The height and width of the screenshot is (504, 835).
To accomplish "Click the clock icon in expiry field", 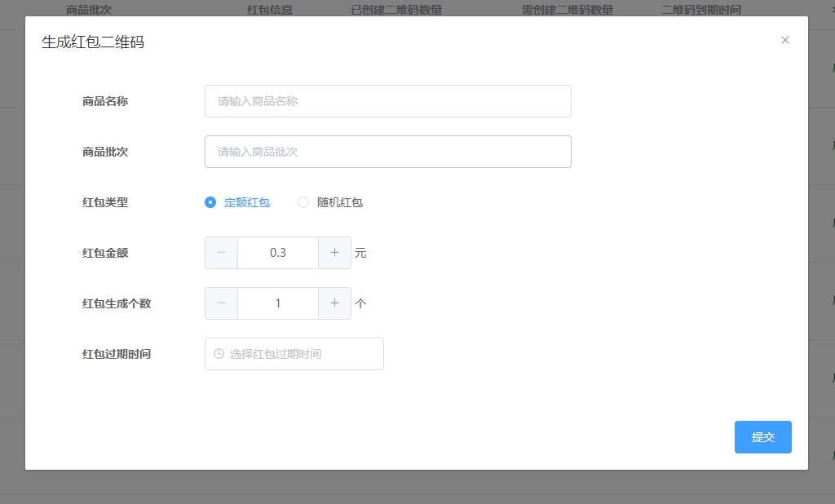I will [219, 354].
